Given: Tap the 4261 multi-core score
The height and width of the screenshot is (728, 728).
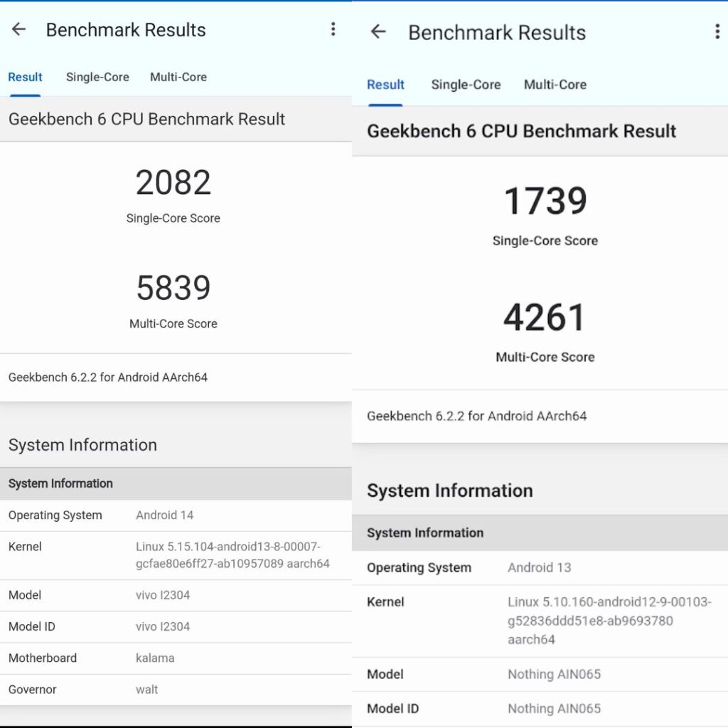Looking at the screenshot, I should pyautogui.click(x=545, y=318).
